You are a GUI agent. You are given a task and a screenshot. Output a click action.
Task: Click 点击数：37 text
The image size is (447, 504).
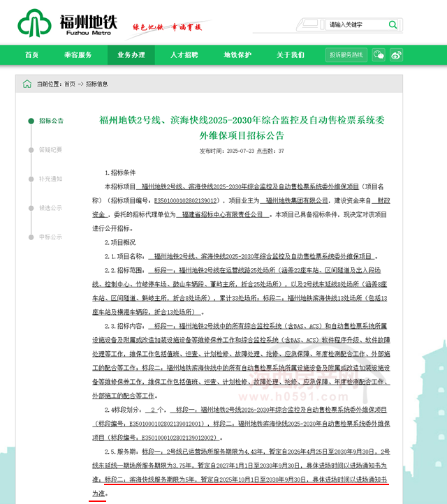(270, 151)
